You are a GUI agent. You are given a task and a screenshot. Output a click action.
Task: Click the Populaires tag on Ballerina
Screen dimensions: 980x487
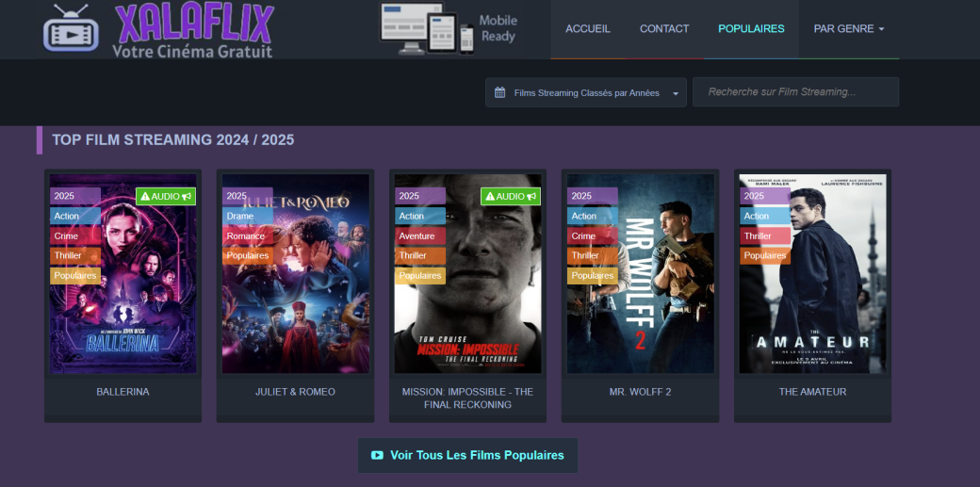click(x=75, y=276)
